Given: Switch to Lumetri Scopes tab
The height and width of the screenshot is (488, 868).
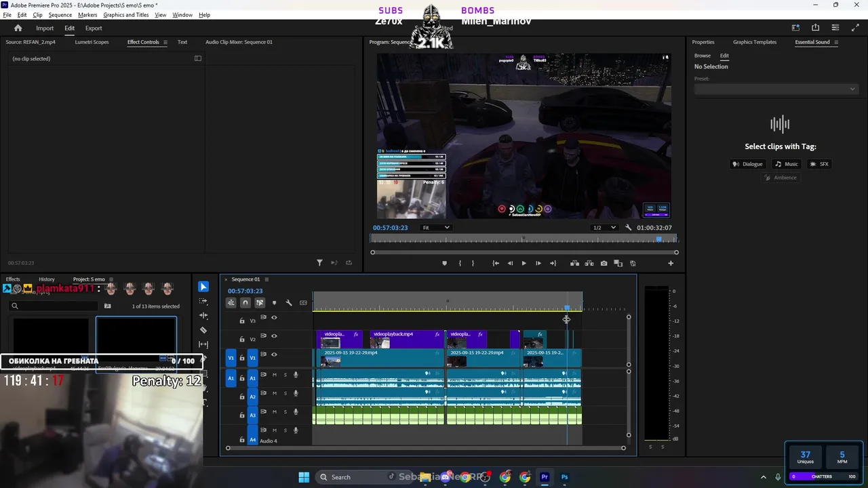Looking at the screenshot, I should click(x=92, y=42).
